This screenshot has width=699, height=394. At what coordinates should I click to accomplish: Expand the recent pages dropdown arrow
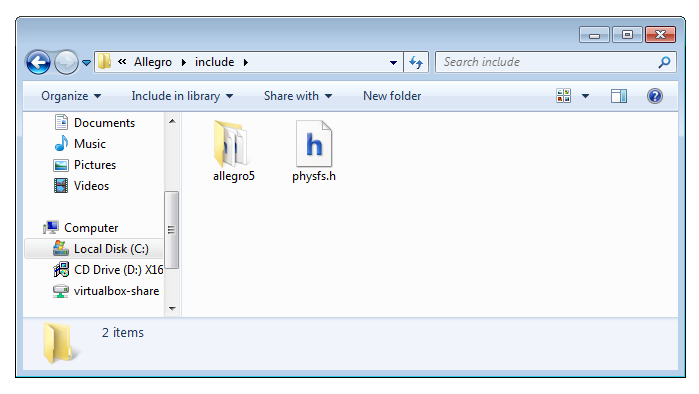pyautogui.click(x=86, y=63)
